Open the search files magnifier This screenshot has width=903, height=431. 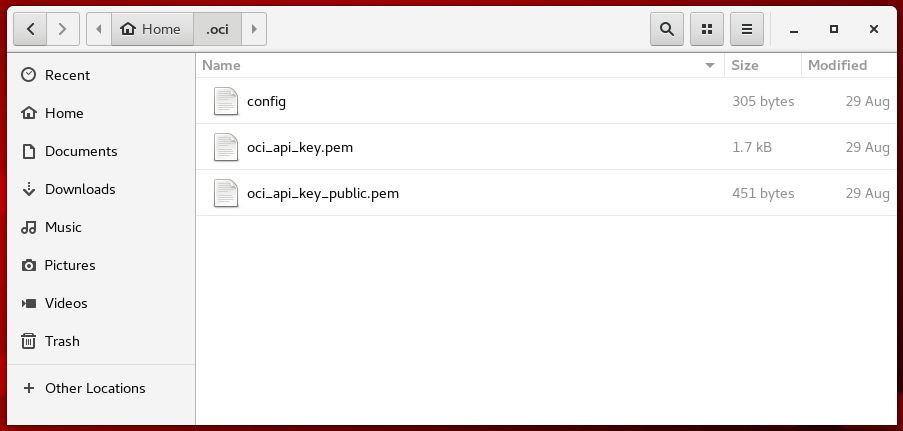click(667, 29)
